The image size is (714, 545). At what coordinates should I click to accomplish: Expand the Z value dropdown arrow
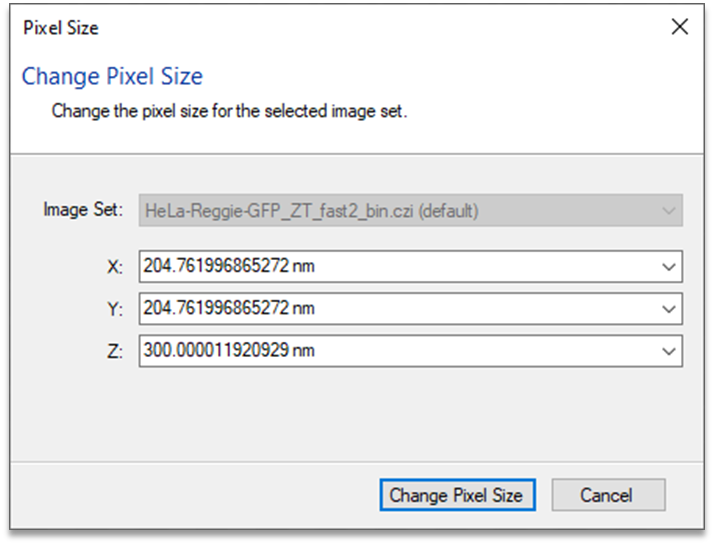pos(668,351)
